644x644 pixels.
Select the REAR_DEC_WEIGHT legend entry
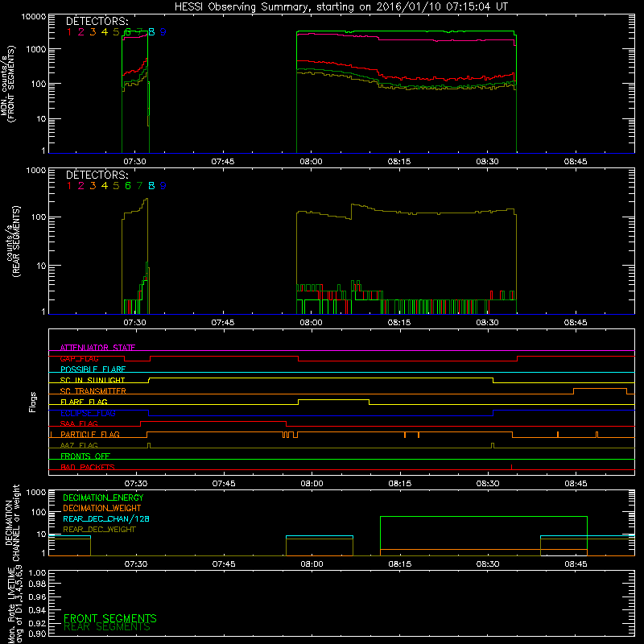(x=99, y=530)
